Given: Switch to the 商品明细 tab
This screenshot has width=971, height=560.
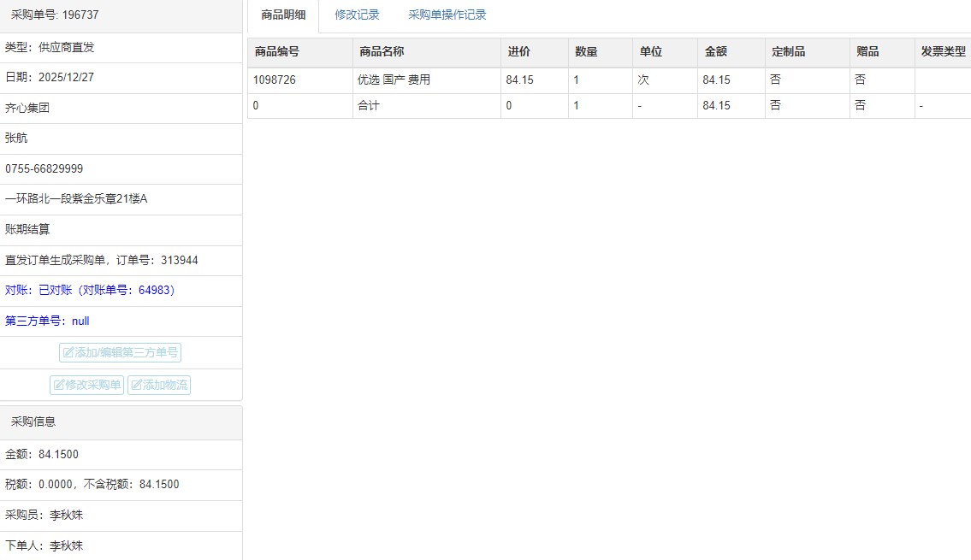Looking at the screenshot, I should click(283, 15).
